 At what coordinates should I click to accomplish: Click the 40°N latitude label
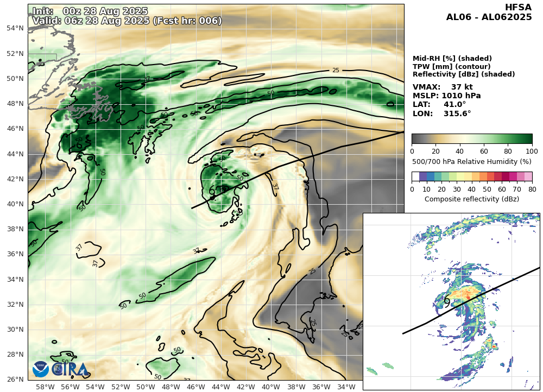15,204
